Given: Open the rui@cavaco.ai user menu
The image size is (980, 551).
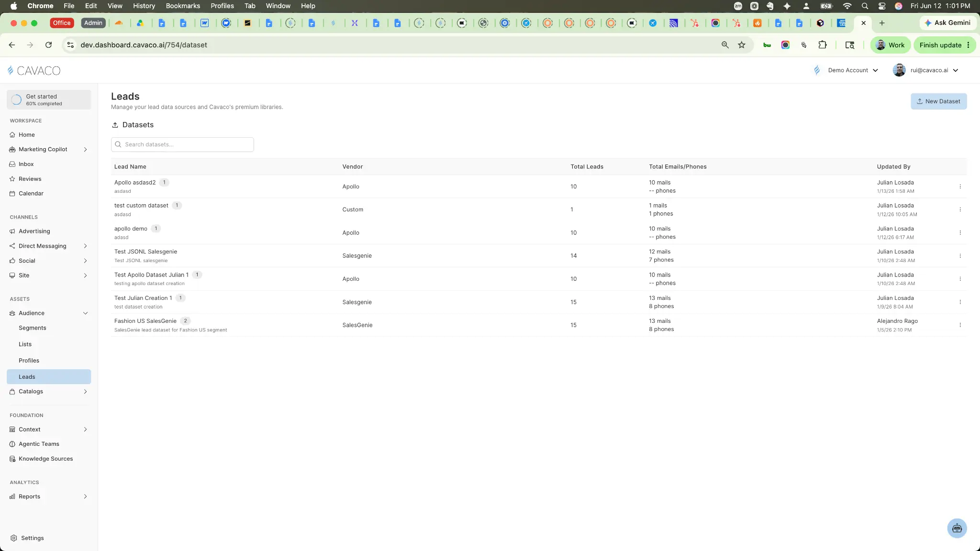Looking at the screenshot, I should point(925,70).
